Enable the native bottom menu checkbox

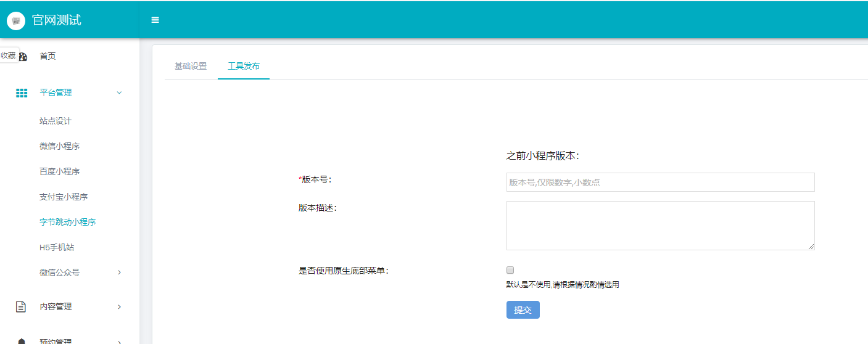510,270
